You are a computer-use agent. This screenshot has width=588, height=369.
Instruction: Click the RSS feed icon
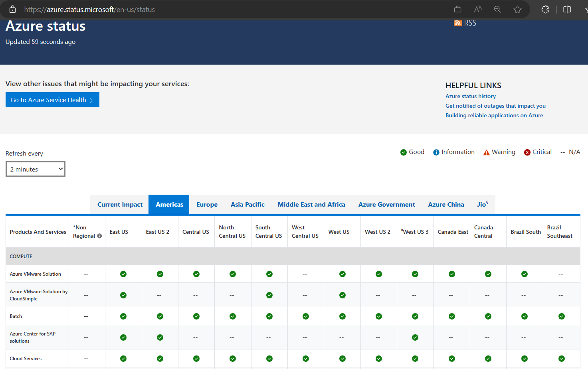457,23
